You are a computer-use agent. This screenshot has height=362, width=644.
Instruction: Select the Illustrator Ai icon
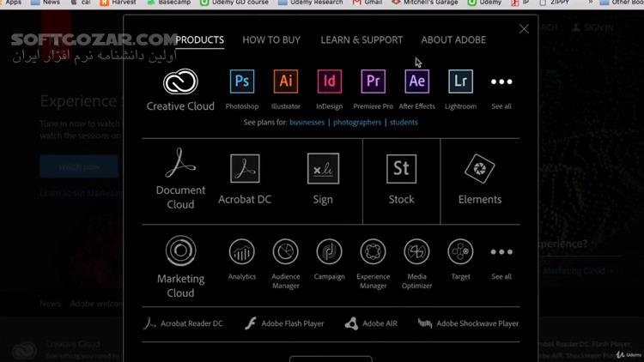pos(286,81)
